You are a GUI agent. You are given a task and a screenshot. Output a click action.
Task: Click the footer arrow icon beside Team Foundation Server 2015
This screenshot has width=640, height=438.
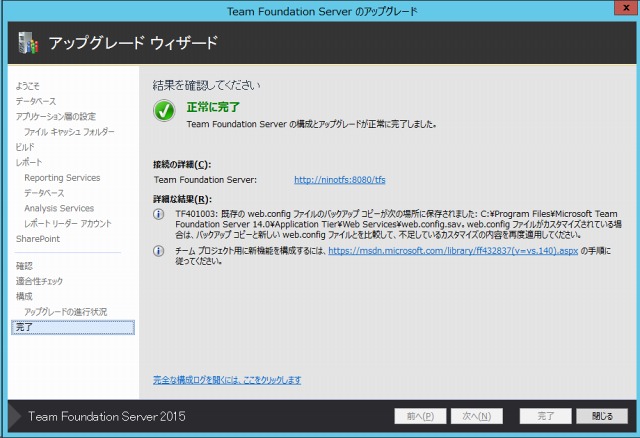[15, 416]
